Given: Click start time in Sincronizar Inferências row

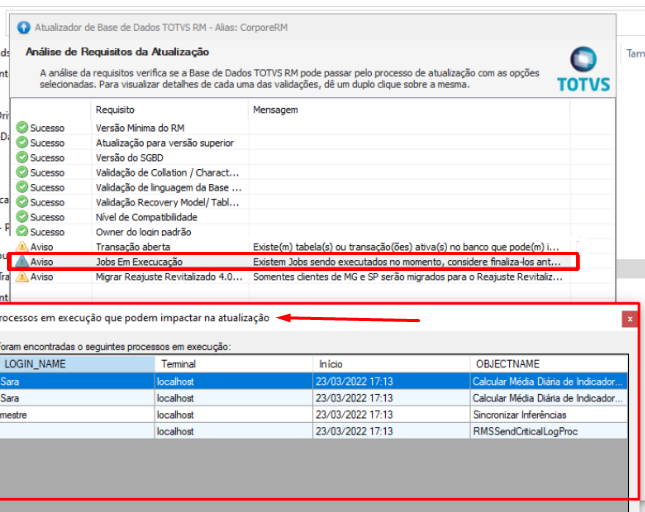Looking at the screenshot, I should tap(391, 415).
